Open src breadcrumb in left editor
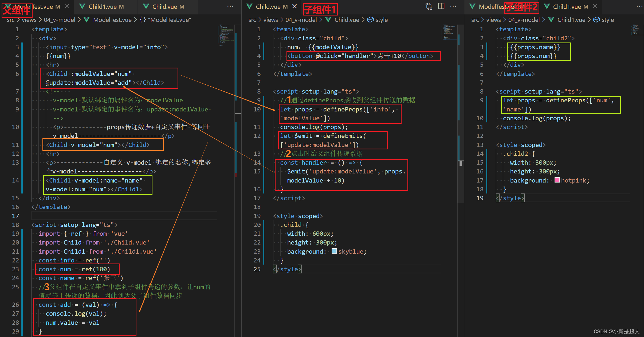Screen dimensions: 644x337 (x=11, y=20)
